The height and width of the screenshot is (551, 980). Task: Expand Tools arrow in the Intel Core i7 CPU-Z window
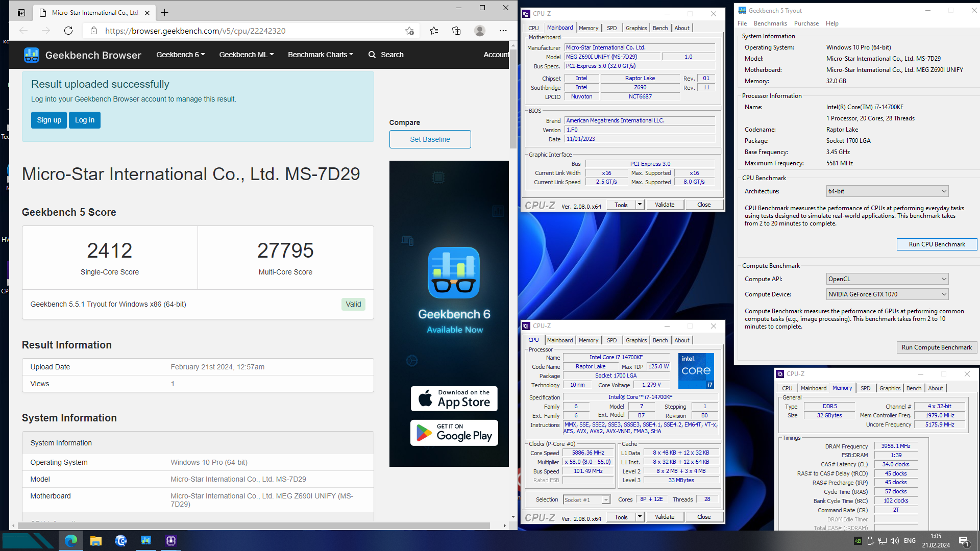click(x=639, y=517)
